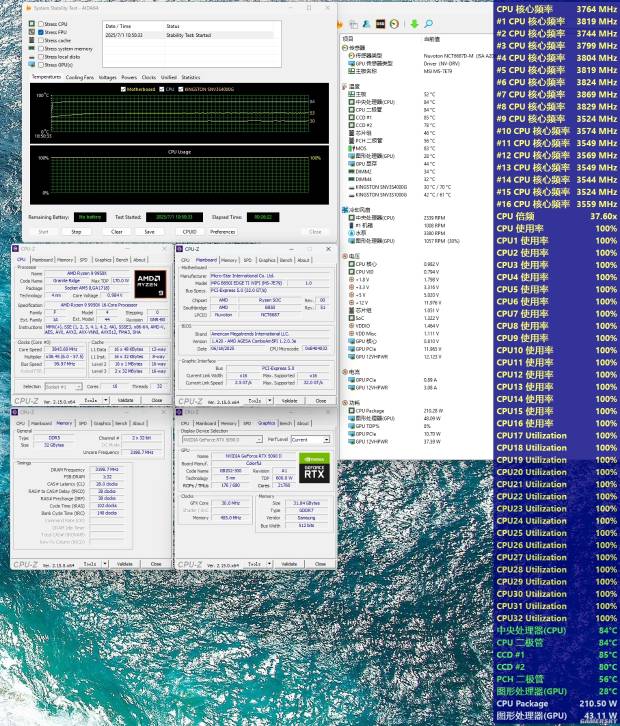Enable the Stress GPU(s) checkbox
This screenshot has height=726, width=620.
[x=41, y=65]
